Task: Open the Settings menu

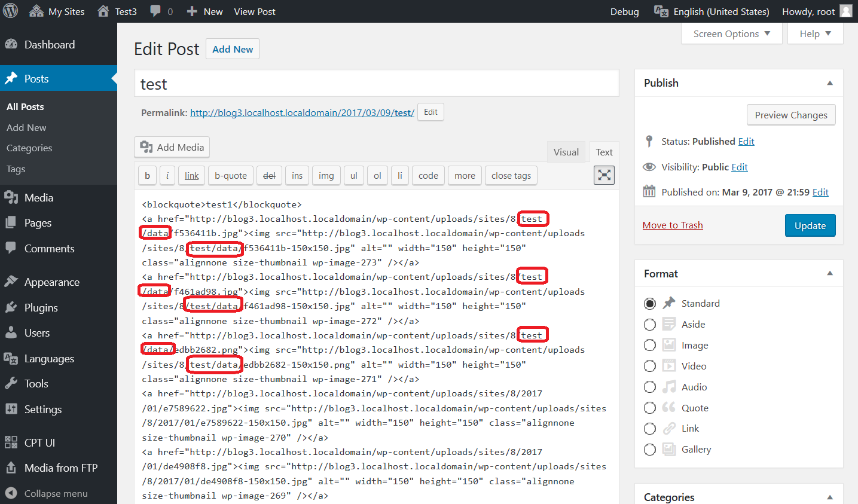Action: [x=59, y=410]
